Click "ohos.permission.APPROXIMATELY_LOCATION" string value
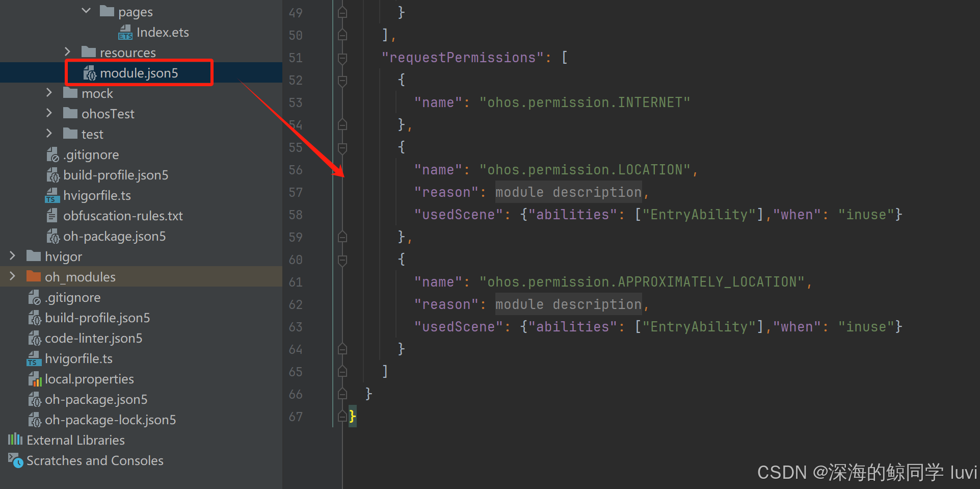Image resolution: width=980 pixels, height=489 pixels. [642, 282]
